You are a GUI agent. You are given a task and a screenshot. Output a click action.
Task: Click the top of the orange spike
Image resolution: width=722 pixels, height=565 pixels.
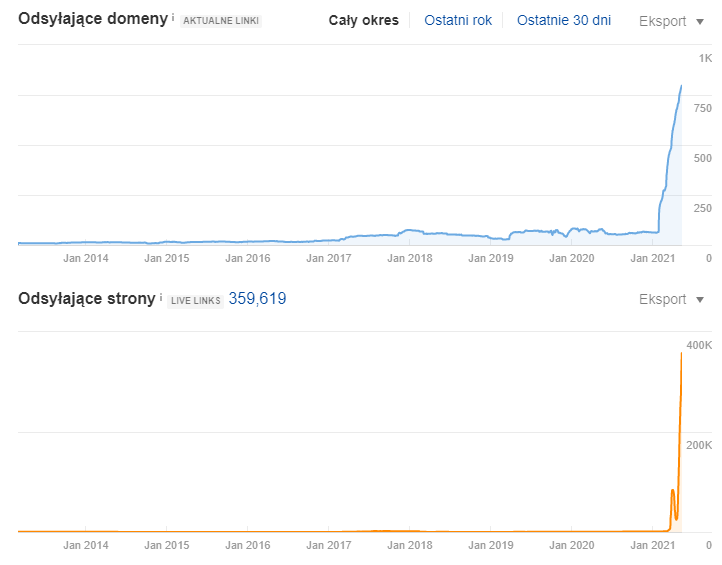coord(681,354)
